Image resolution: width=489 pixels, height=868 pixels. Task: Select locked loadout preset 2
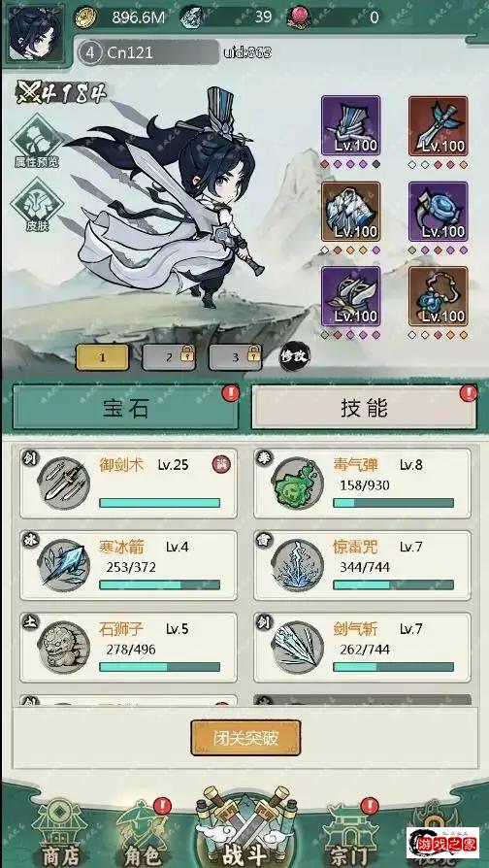click(169, 357)
